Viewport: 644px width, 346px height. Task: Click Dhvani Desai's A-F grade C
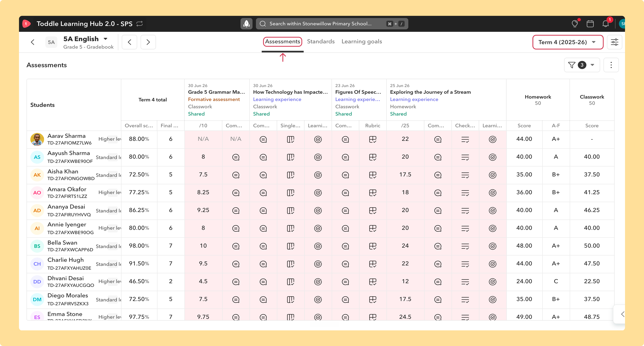coord(556,281)
